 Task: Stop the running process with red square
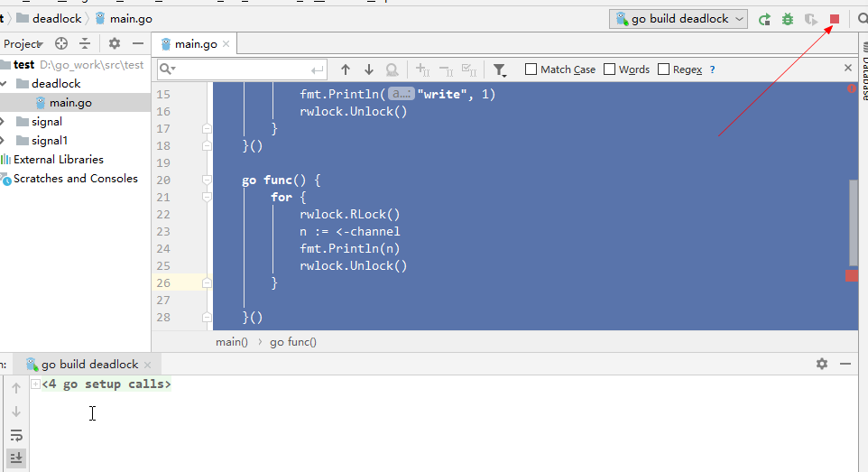(835, 19)
